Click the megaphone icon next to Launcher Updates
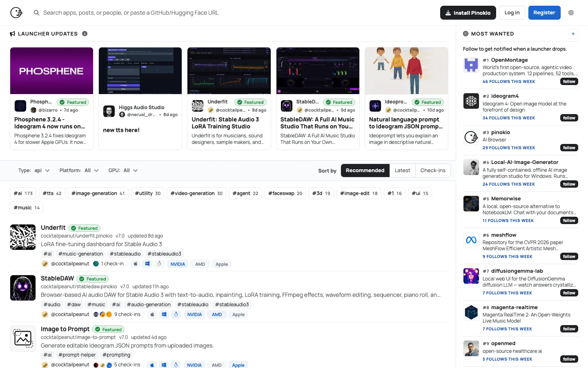 point(13,34)
